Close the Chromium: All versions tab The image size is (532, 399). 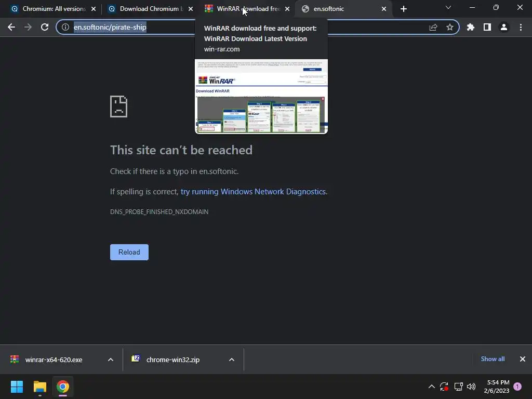(94, 9)
